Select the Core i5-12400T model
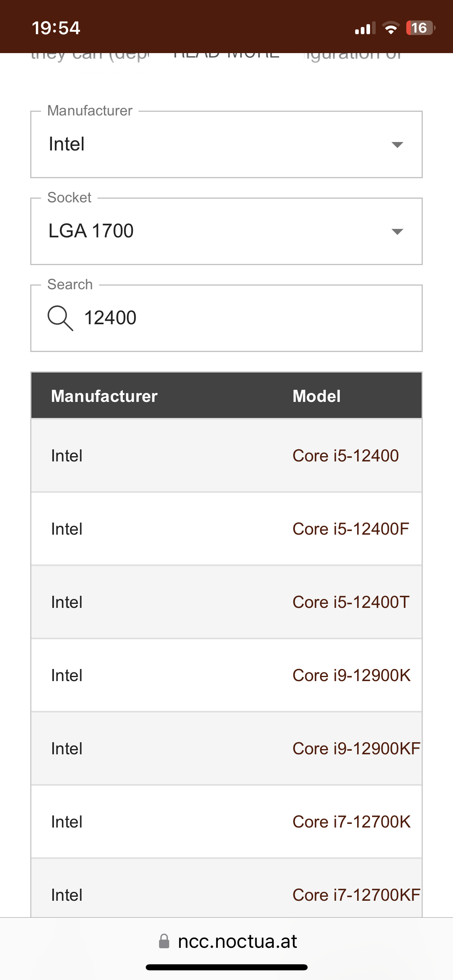453x980 pixels. 351,602
